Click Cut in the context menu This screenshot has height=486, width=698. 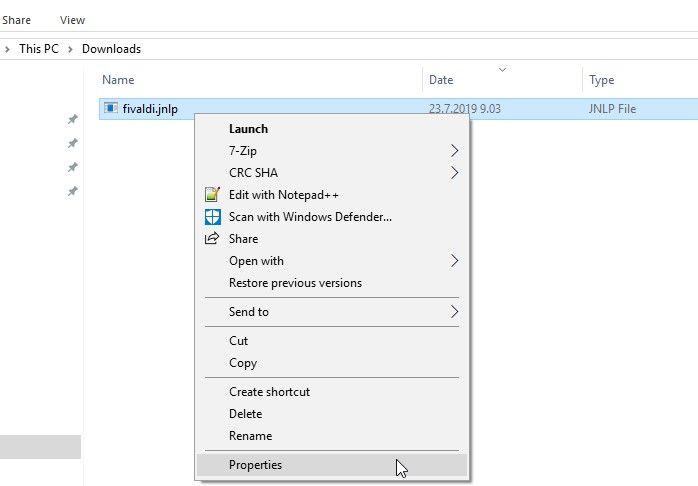pos(238,341)
